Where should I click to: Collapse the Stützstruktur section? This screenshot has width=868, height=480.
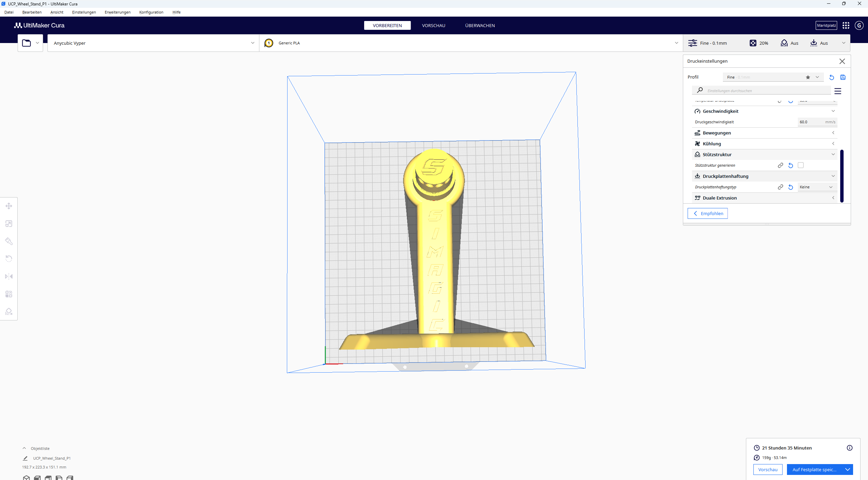[765, 154]
